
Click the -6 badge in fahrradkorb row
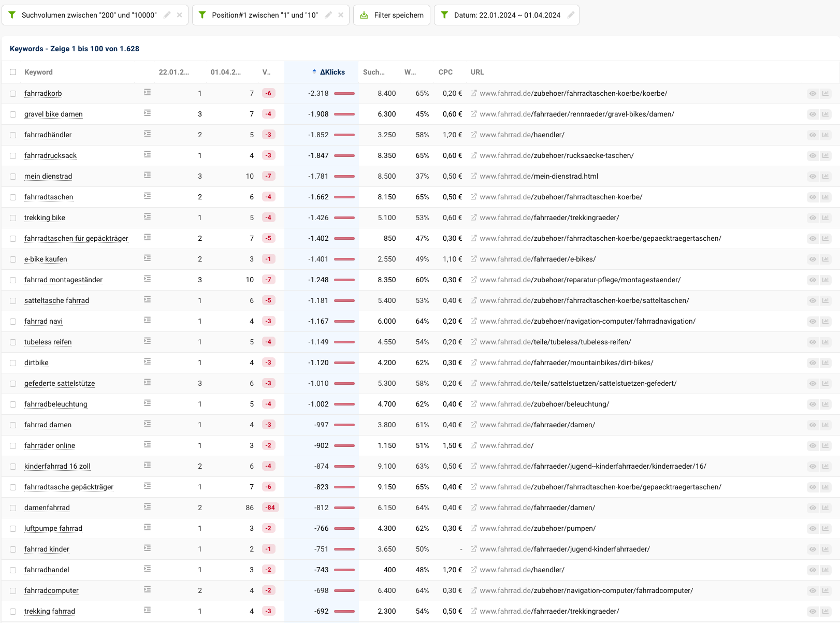tap(268, 93)
